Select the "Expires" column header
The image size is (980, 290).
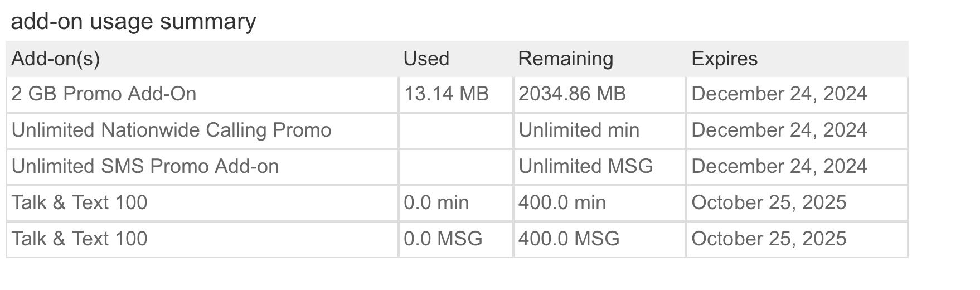pos(724,59)
